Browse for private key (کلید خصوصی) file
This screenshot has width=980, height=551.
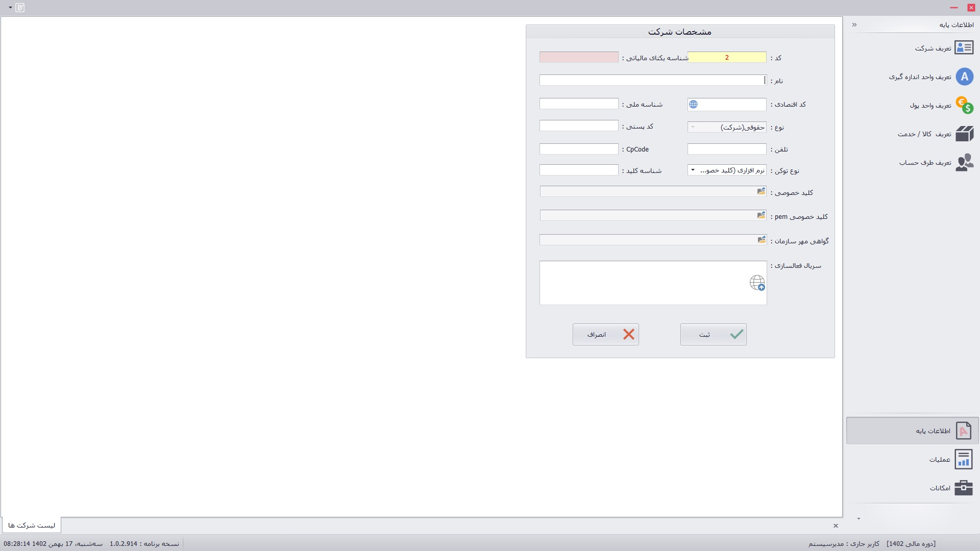(x=761, y=191)
